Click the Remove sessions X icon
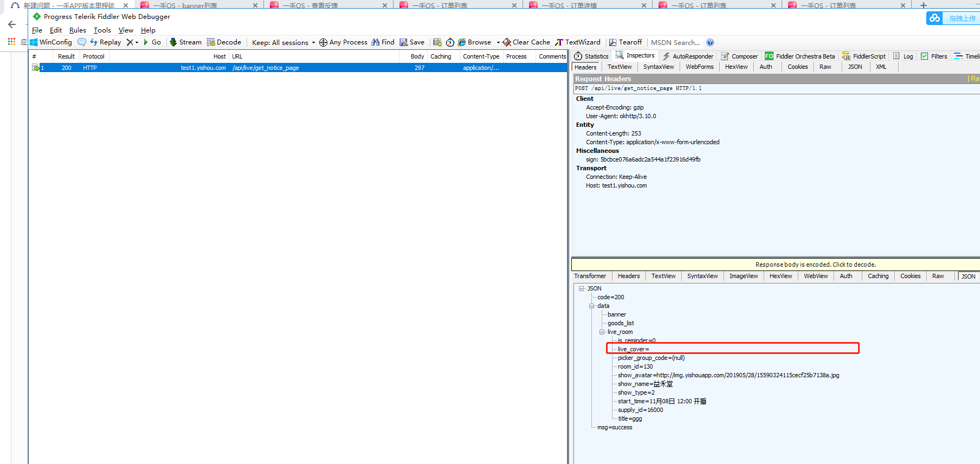 pos(130,42)
